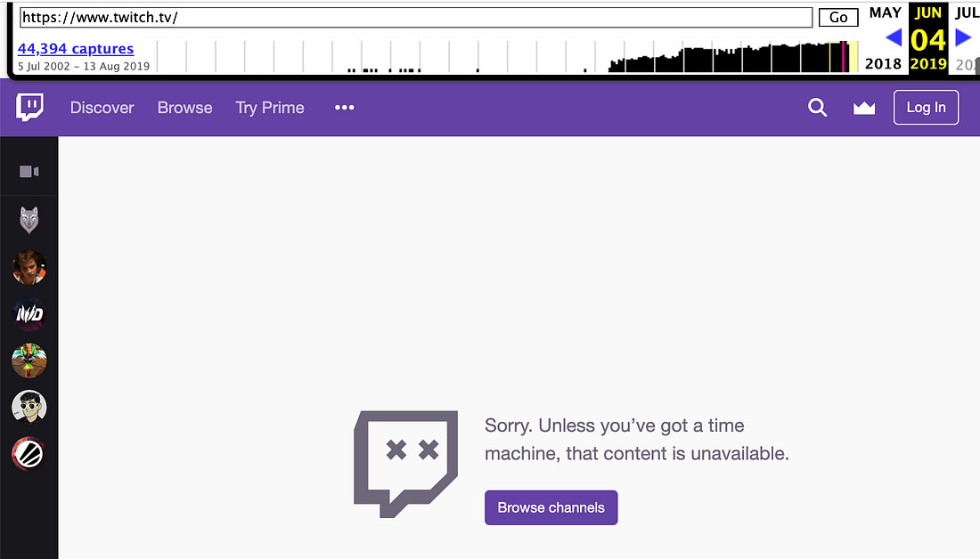Click the highlighted 2019 year label
Viewport: 980px width, 559px height.
928,64
